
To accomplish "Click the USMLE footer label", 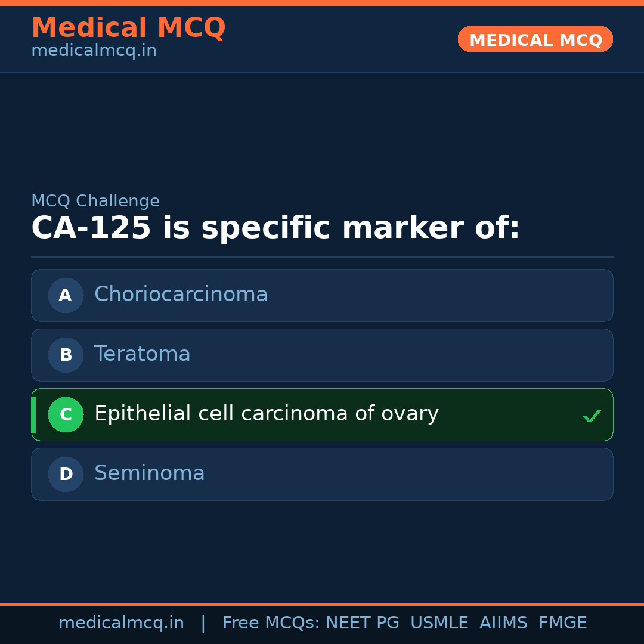I will pyautogui.click(x=439, y=623).
